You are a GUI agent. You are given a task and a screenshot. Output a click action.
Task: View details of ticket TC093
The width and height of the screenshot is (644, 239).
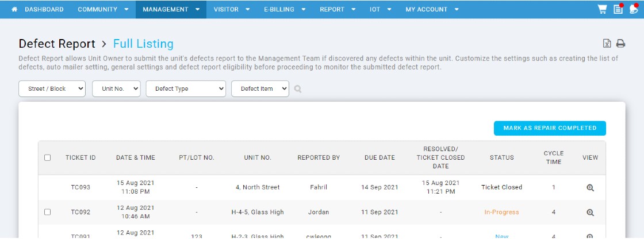tap(590, 188)
